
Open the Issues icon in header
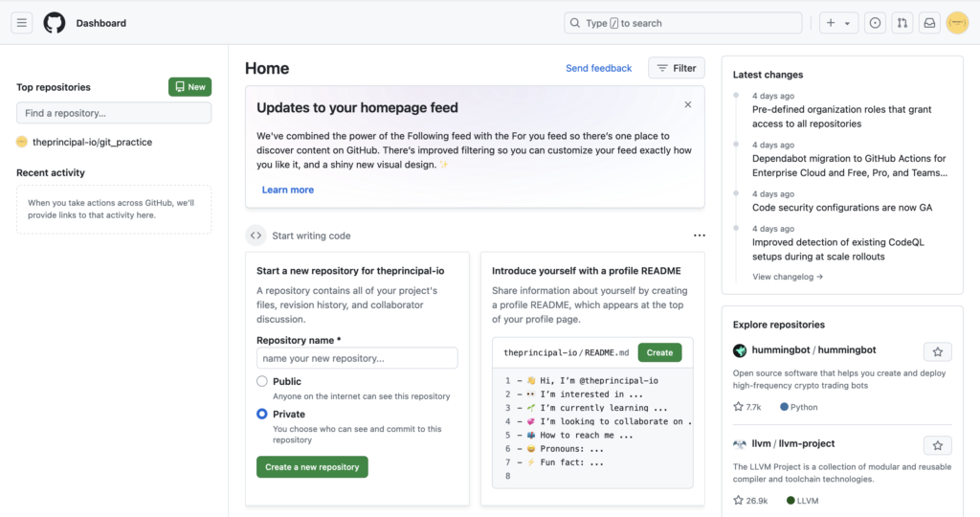pyautogui.click(x=875, y=23)
